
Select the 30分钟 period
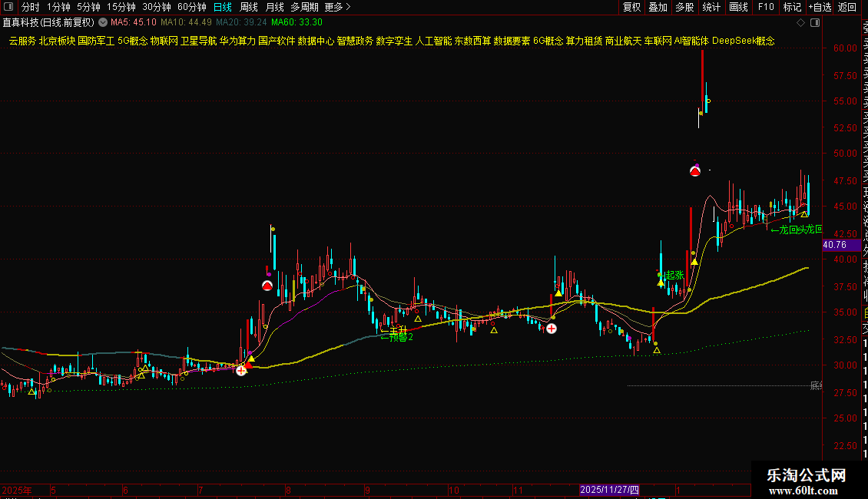pos(157,7)
